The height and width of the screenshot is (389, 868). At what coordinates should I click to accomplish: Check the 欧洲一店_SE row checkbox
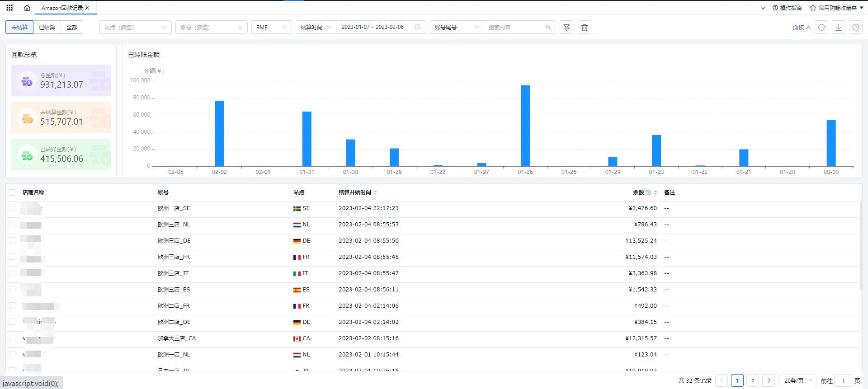pyautogui.click(x=12, y=208)
